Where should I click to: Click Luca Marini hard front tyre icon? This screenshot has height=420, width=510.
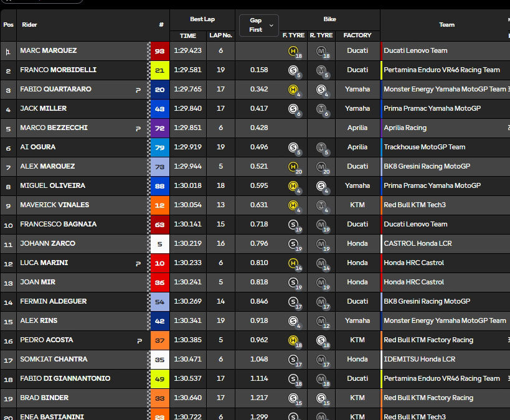293,263
